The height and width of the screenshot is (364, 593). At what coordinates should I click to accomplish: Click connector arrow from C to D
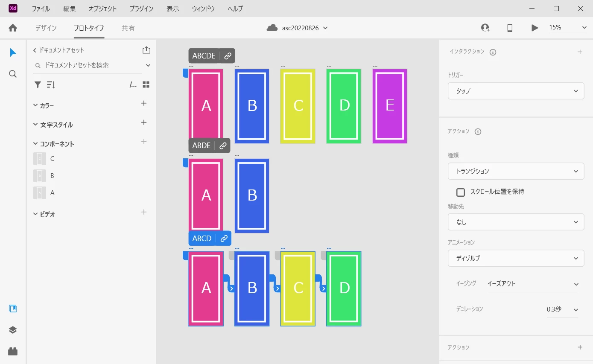(324, 289)
